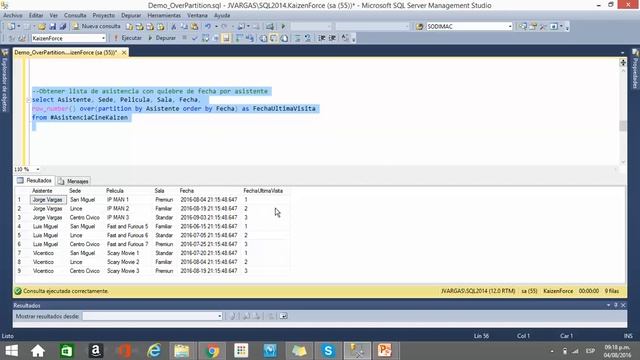640x360 pixels.
Task: Open the 110 % zoom dropdown
Action: 38,169
